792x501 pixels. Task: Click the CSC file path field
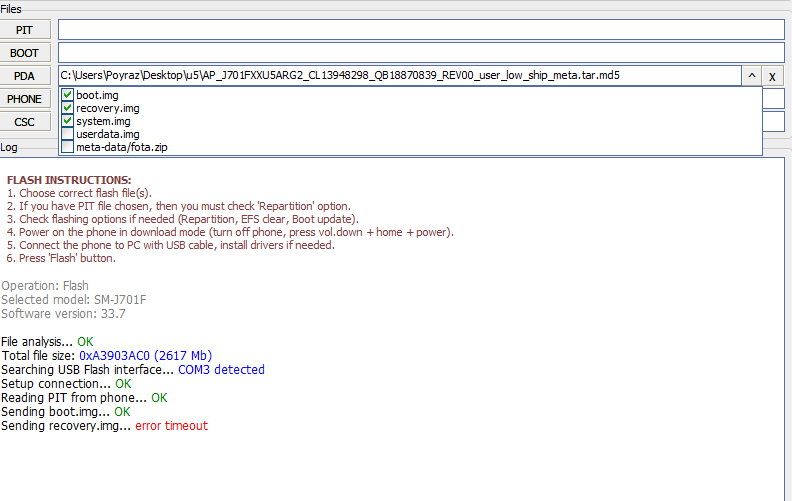[x=774, y=122]
